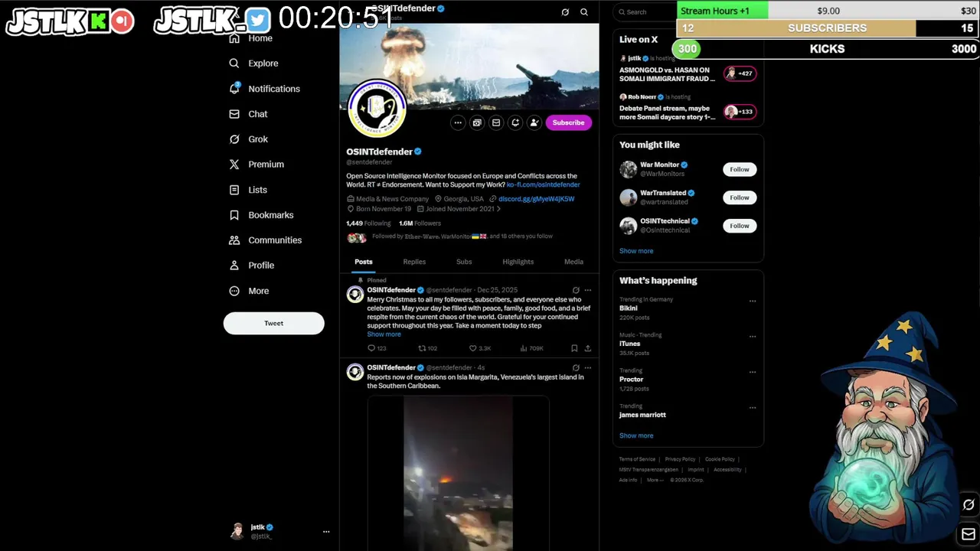Follow War Monitor account
This screenshot has height=551, width=980.
(x=740, y=169)
